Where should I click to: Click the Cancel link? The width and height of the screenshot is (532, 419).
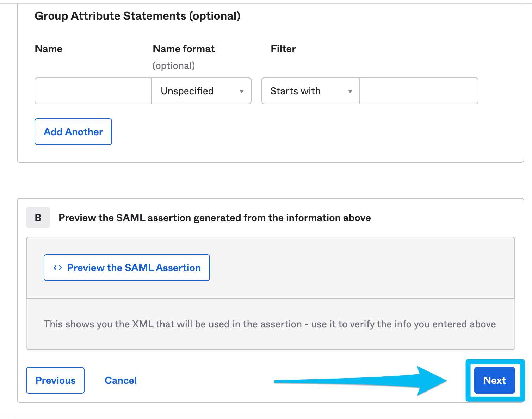click(120, 380)
